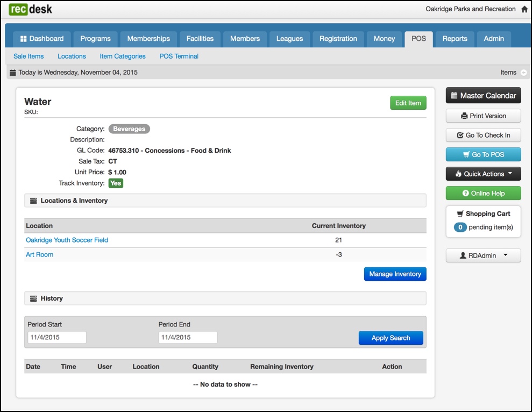Image resolution: width=532 pixels, height=412 pixels.
Task: Select the POS tab
Action: click(x=418, y=39)
